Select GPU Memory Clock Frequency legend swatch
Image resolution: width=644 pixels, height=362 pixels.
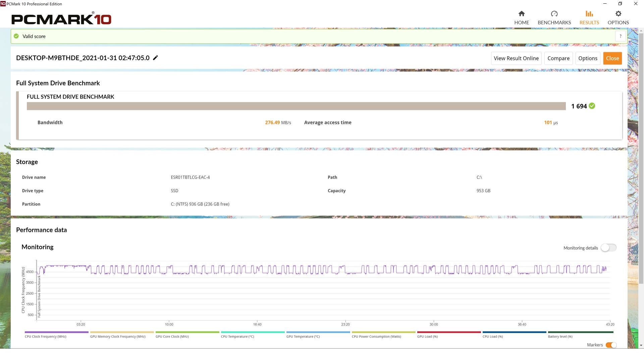[x=122, y=332]
